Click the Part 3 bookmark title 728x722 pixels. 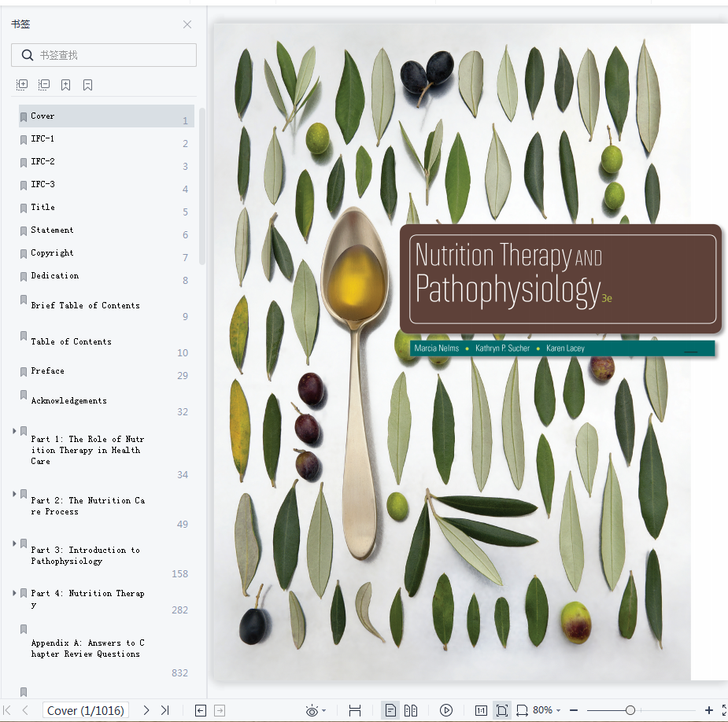pyautogui.click(x=86, y=555)
